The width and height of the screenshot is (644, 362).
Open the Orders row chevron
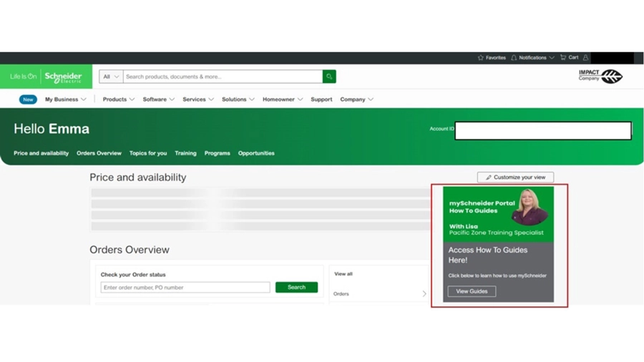click(x=424, y=294)
